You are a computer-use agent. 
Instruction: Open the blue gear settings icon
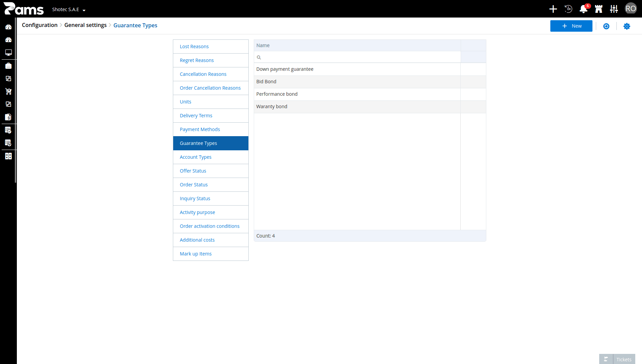[x=627, y=26]
